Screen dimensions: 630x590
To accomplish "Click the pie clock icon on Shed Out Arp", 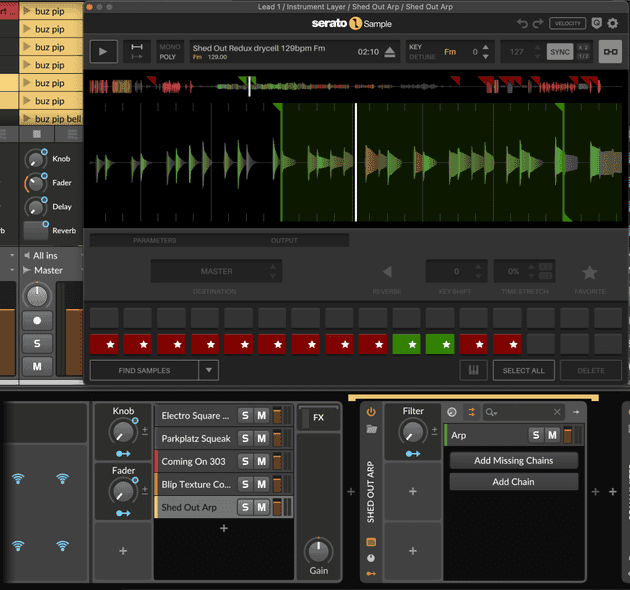I will [371, 558].
